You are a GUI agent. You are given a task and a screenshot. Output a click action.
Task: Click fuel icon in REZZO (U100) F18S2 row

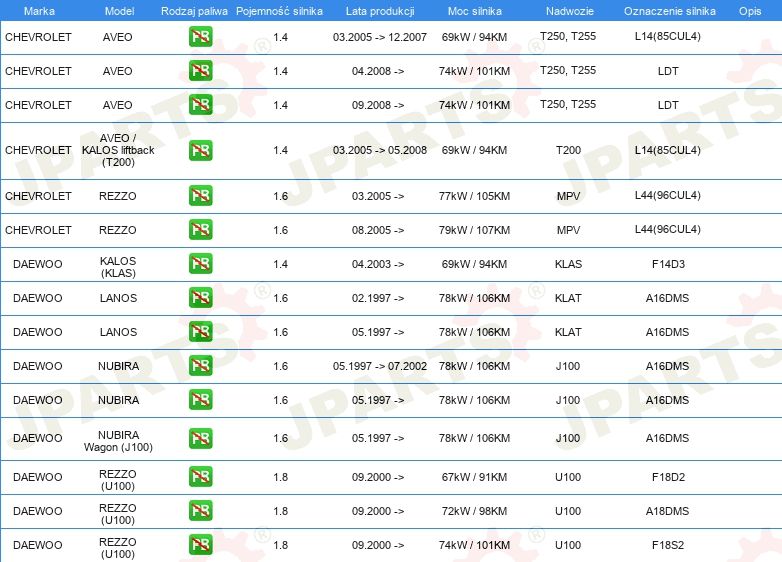click(x=200, y=545)
